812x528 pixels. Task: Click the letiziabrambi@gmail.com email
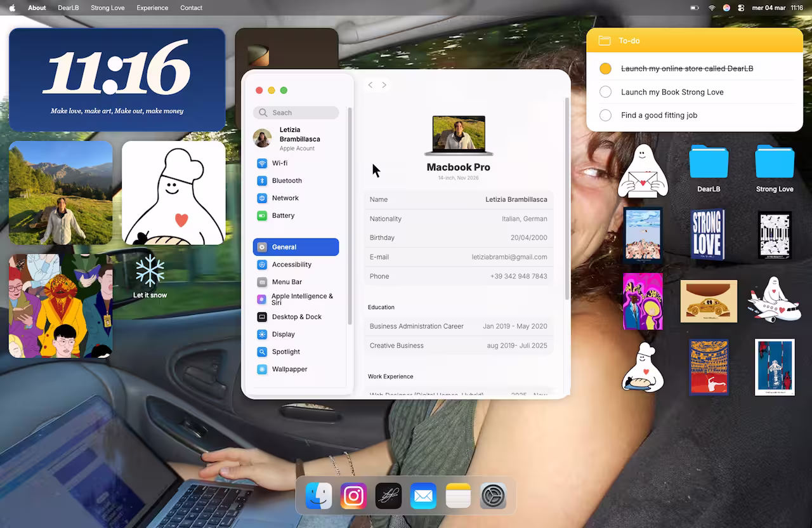click(x=509, y=257)
